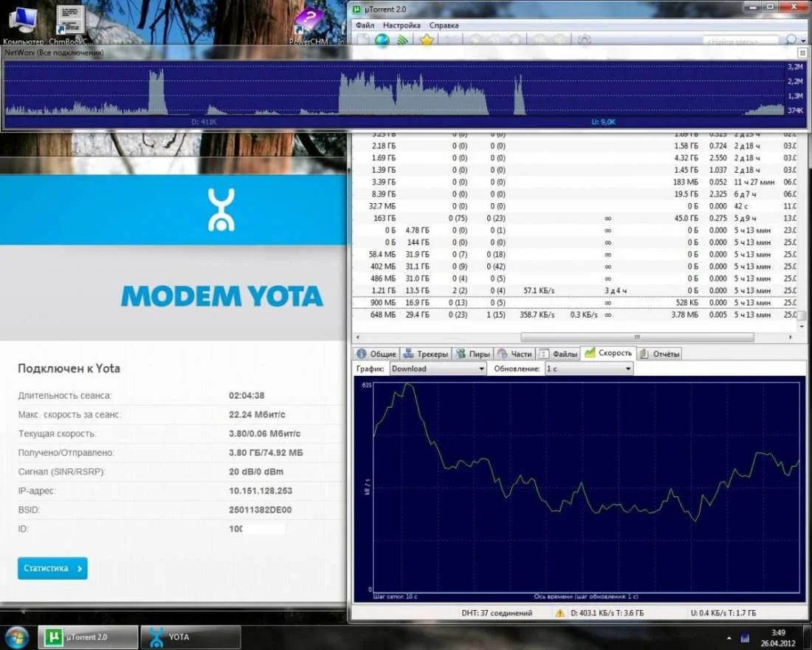Open the Файл menu

click(365, 25)
